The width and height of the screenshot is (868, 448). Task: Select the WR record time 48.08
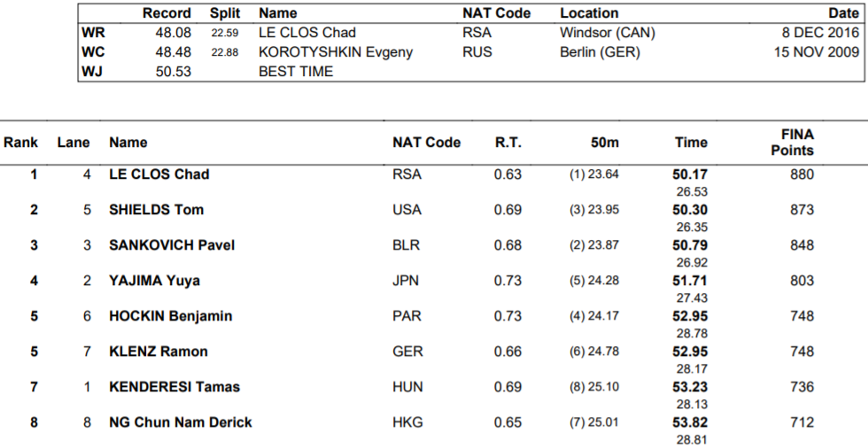(x=174, y=33)
